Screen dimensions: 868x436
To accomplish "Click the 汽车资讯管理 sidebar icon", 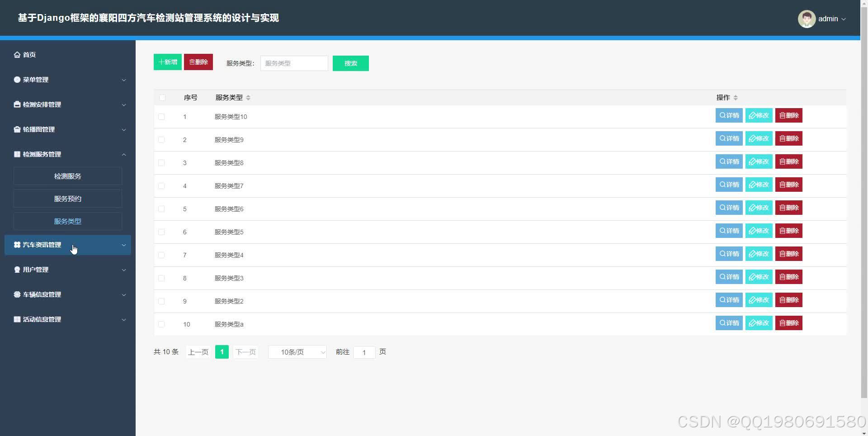I will 17,245.
